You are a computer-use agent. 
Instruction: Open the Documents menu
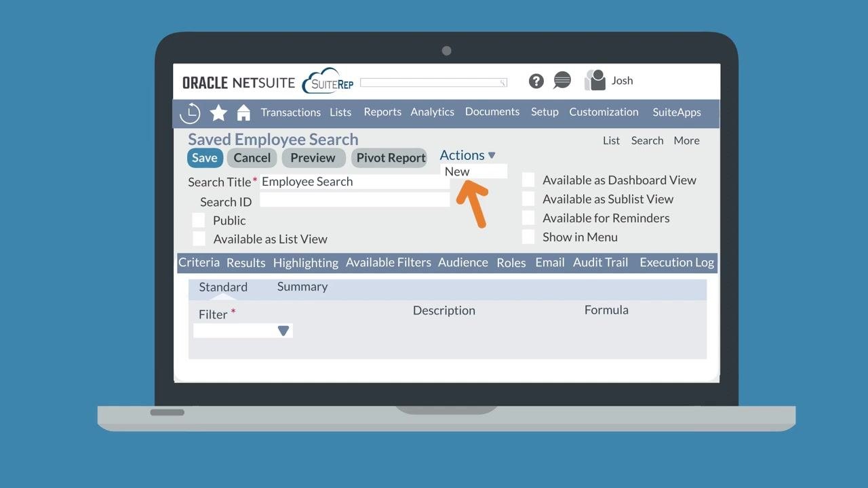pyautogui.click(x=492, y=111)
